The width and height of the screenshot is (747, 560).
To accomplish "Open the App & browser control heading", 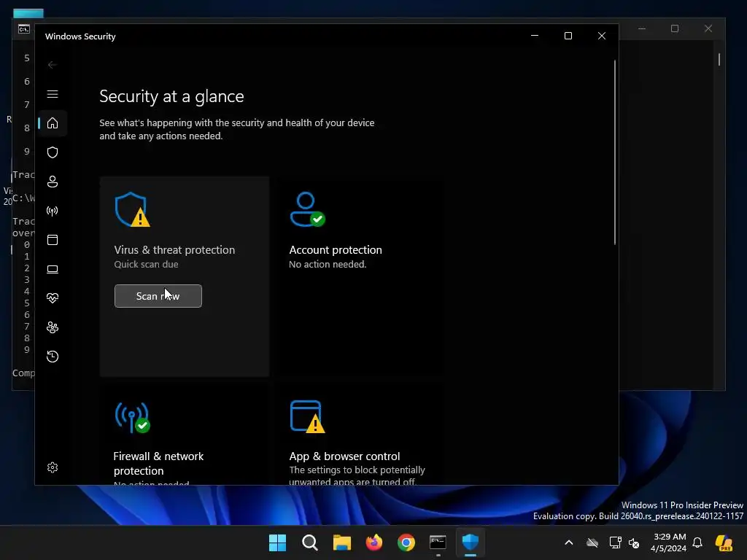I will point(344,456).
